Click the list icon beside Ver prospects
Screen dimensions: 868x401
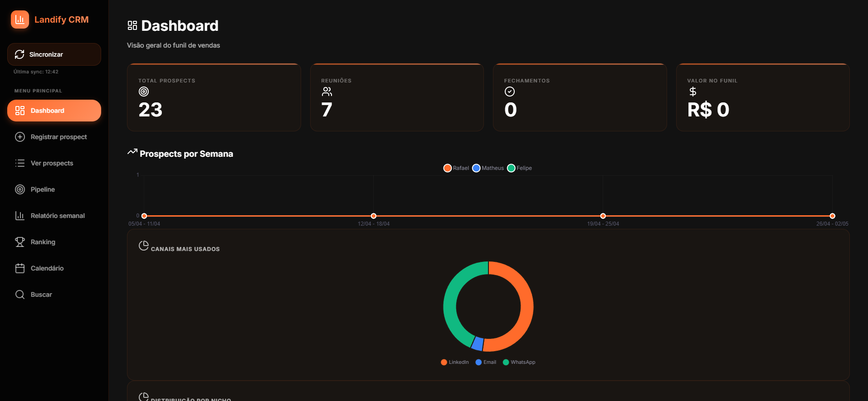click(x=20, y=163)
